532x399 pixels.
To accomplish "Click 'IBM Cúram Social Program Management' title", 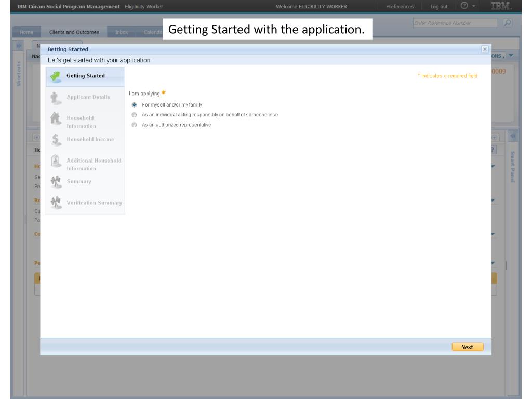I will click(x=69, y=6).
